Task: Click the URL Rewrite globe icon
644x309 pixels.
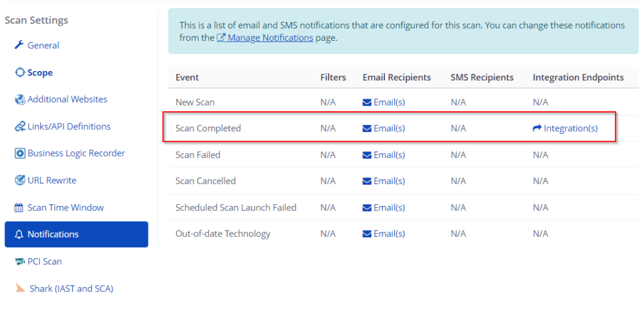Action: (x=19, y=180)
